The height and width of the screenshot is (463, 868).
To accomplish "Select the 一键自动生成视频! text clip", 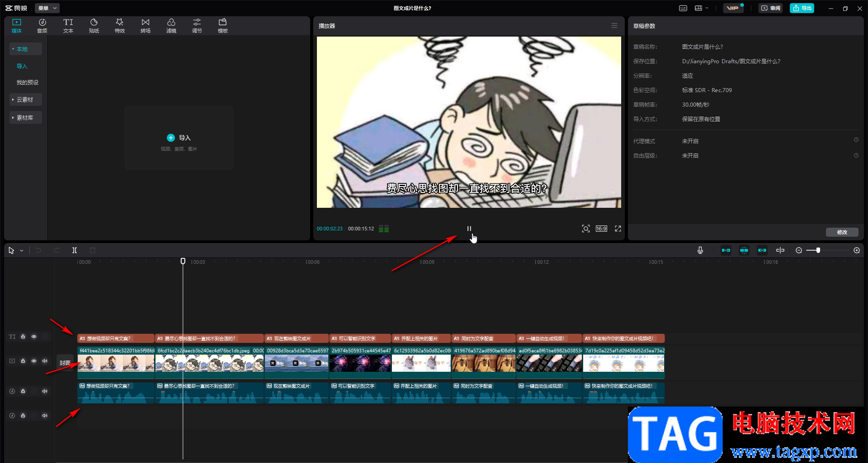I will (549, 338).
